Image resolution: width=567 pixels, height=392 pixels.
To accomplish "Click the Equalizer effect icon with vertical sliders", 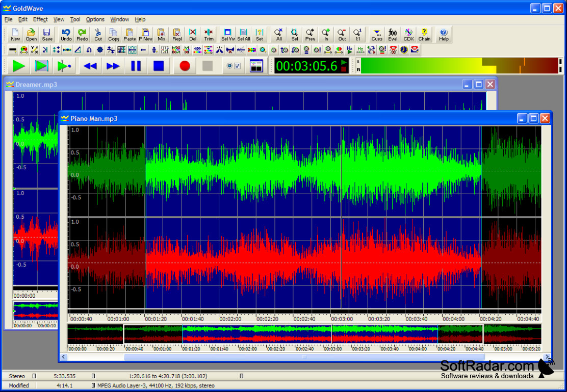I will [165, 49].
